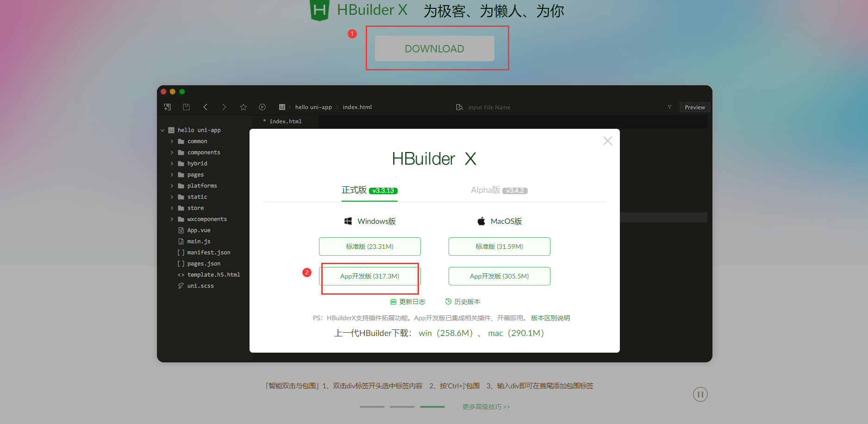868x424 pixels.
Task: Open manifest.json in file tree
Action: coord(208,253)
